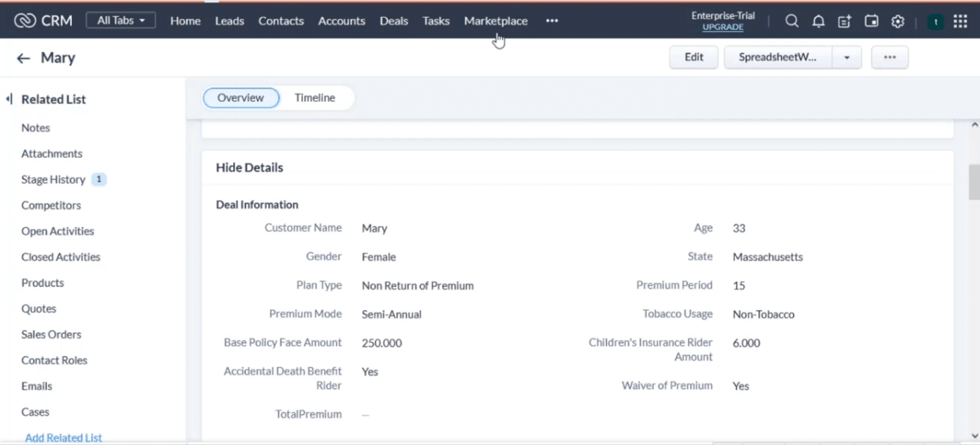Switch to the Timeline tab
Image resolution: width=980 pixels, height=445 pixels.
click(315, 98)
